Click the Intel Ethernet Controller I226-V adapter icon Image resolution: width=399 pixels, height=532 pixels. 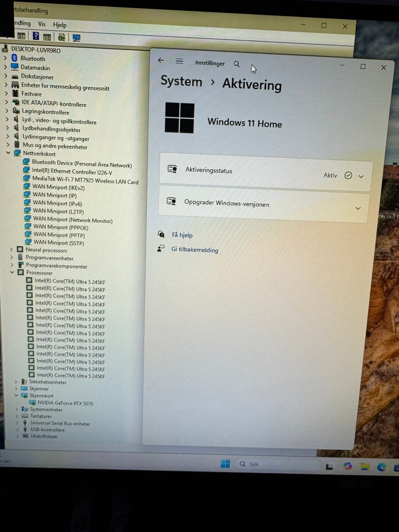coord(27,170)
